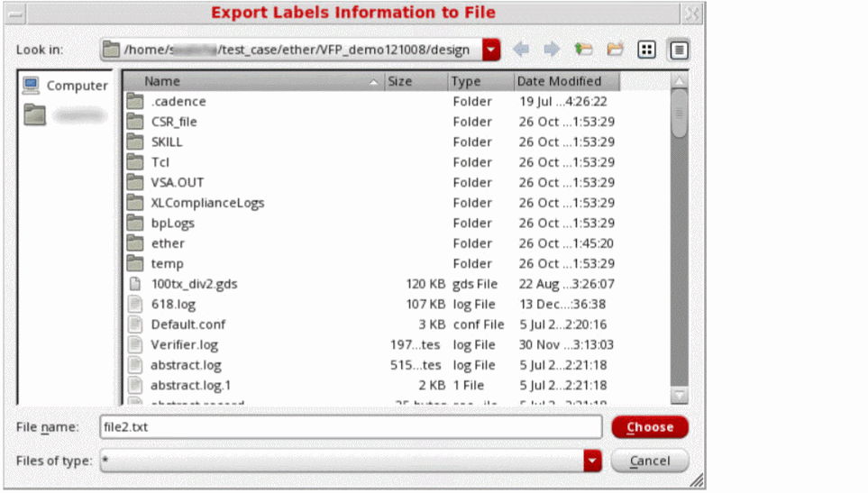Image resolution: width=868 pixels, height=493 pixels.
Task: Click date 30 Nov ...3:13:03
Action: coord(566,345)
